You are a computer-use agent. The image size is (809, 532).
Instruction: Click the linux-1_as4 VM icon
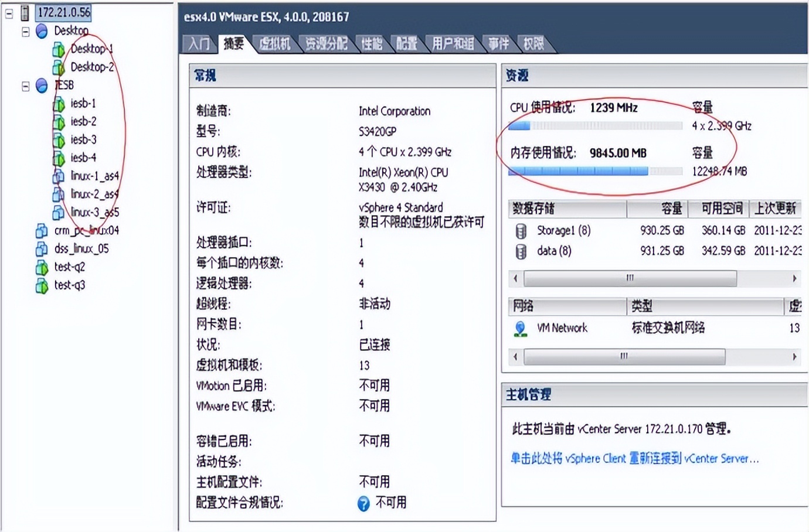pyautogui.click(x=59, y=177)
